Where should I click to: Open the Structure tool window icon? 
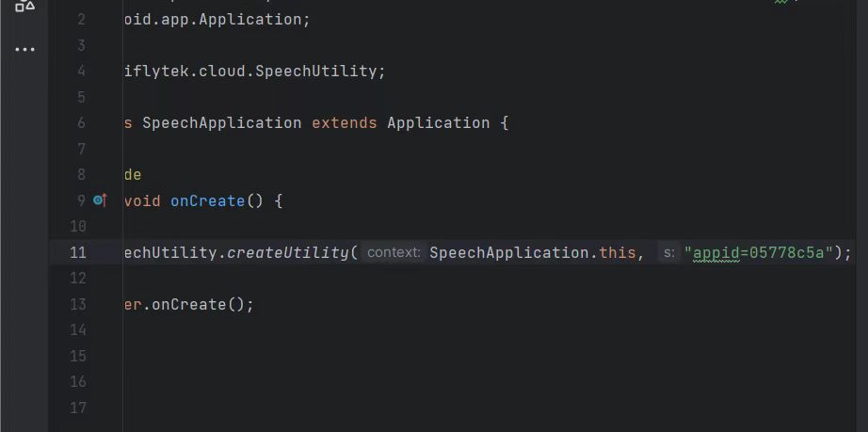coord(24,7)
